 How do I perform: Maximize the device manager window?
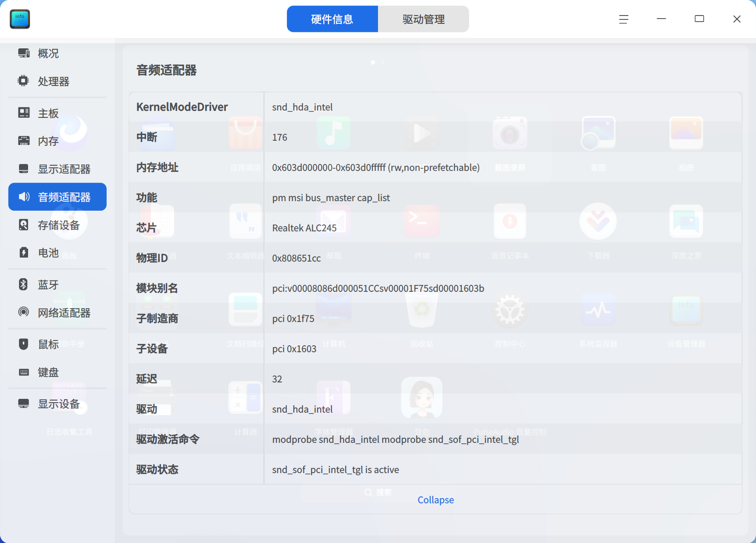pos(699,19)
